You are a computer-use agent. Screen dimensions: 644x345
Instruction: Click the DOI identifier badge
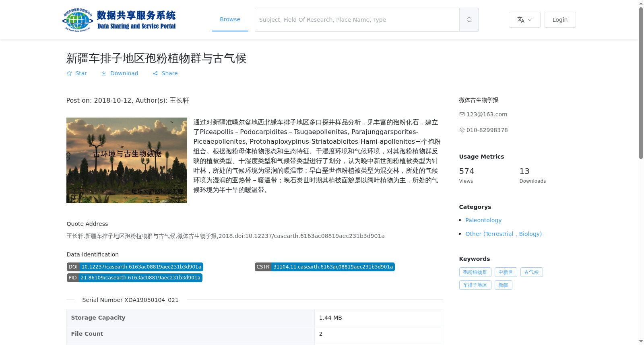pos(135,267)
